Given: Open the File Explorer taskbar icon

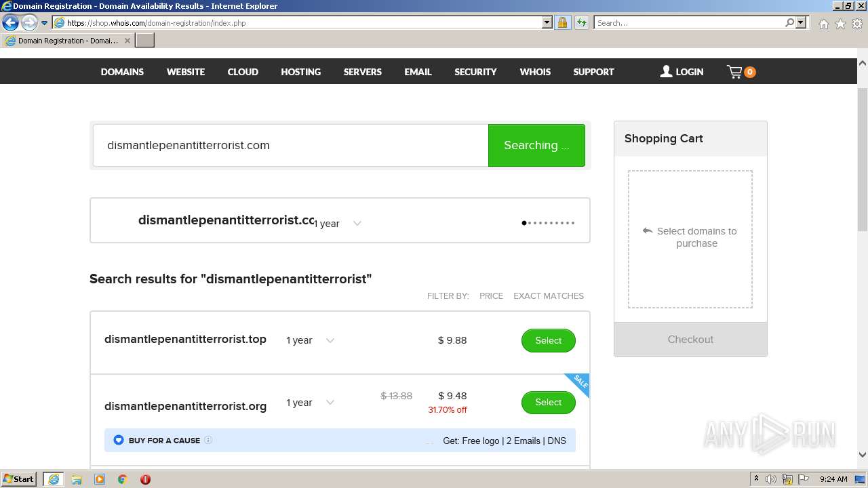Looking at the screenshot, I should (77, 479).
